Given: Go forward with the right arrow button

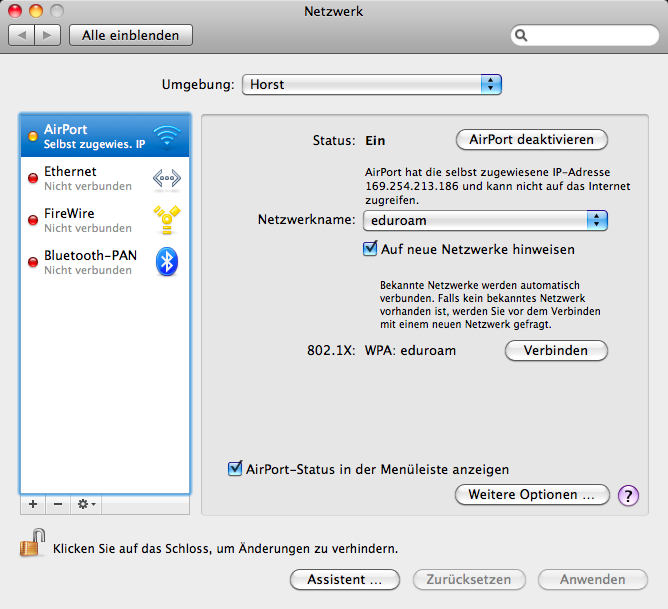Looking at the screenshot, I should point(47,35).
